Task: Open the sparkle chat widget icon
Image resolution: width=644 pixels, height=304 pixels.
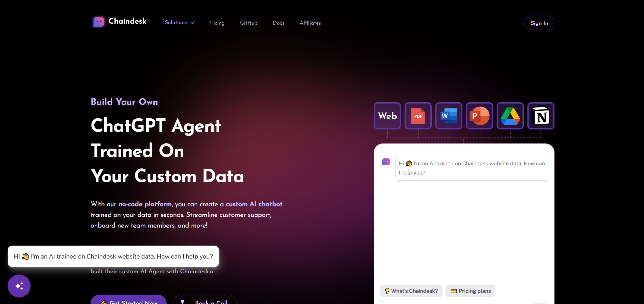Action: pyautogui.click(x=19, y=286)
